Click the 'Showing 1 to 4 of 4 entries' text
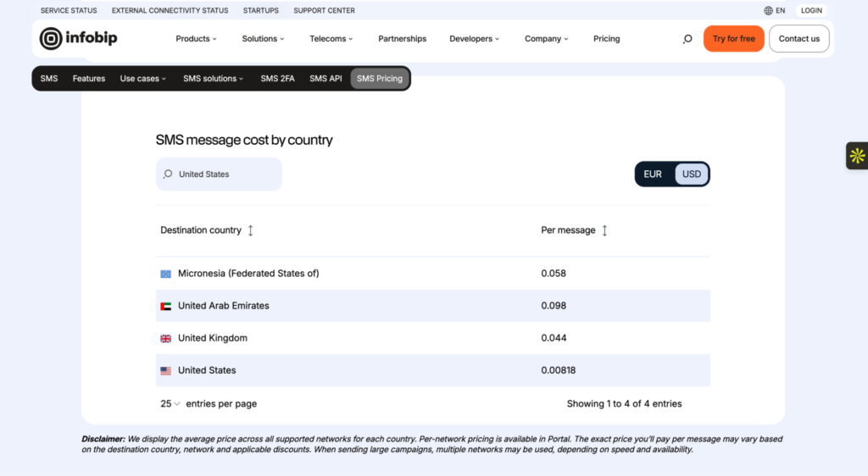The height and width of the screenshot is (476, 868). [x=625, y=404]
